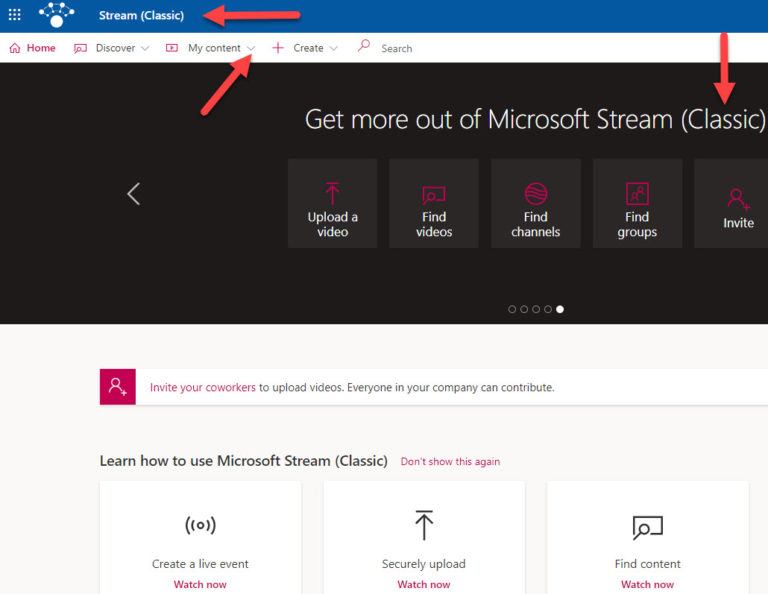Viewport: 768px width, 594px height.
Task: Click the Find channels globe icon
Action: pos(536,194)
